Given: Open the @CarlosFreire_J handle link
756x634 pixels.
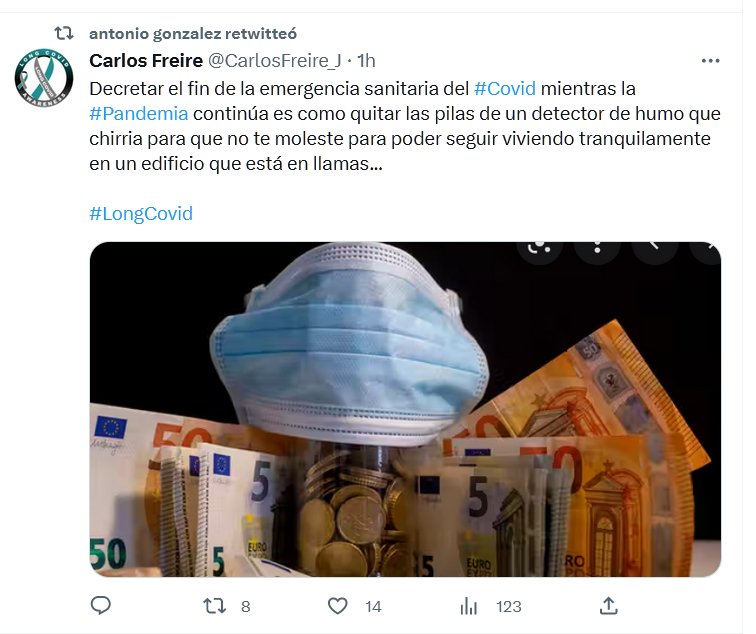Looking at the screenshot, I should [x=274, y=61].
